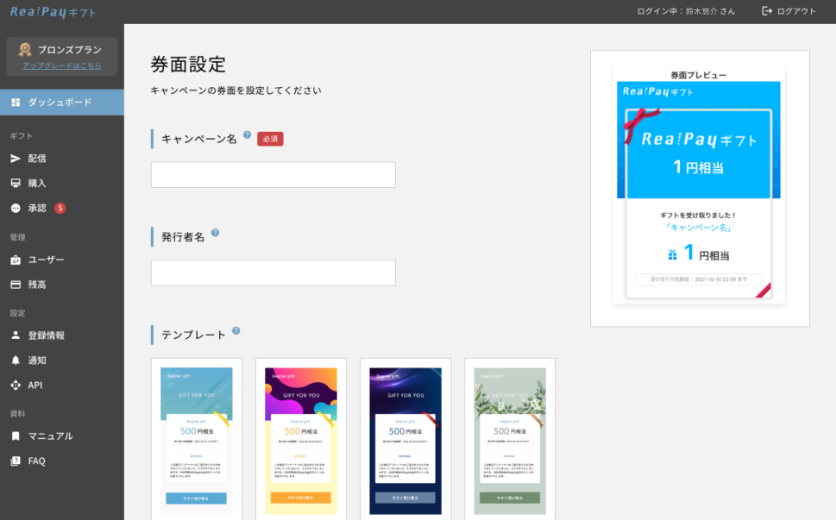The height and width of the screenshot is (520, 836).
Task: Click the logout icon in the header
Action: point(767,11)
